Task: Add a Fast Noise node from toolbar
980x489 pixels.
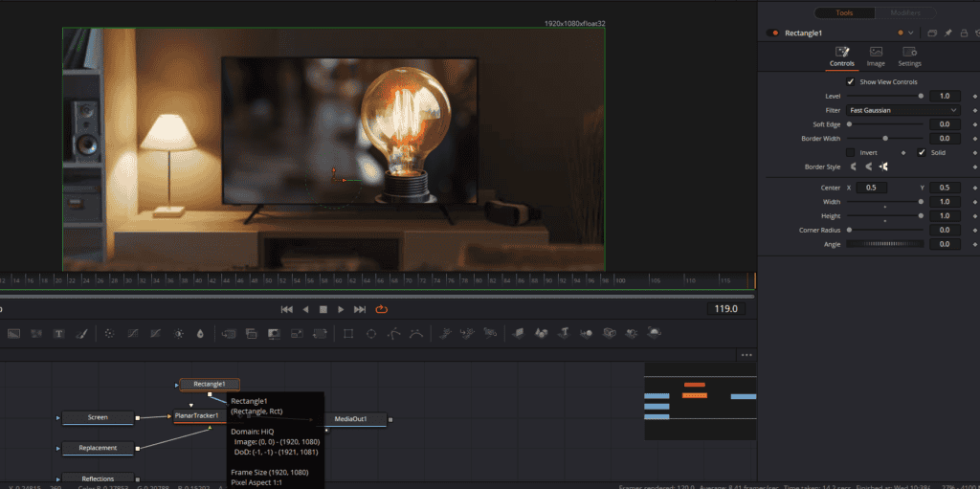Action: click(36, 334)
